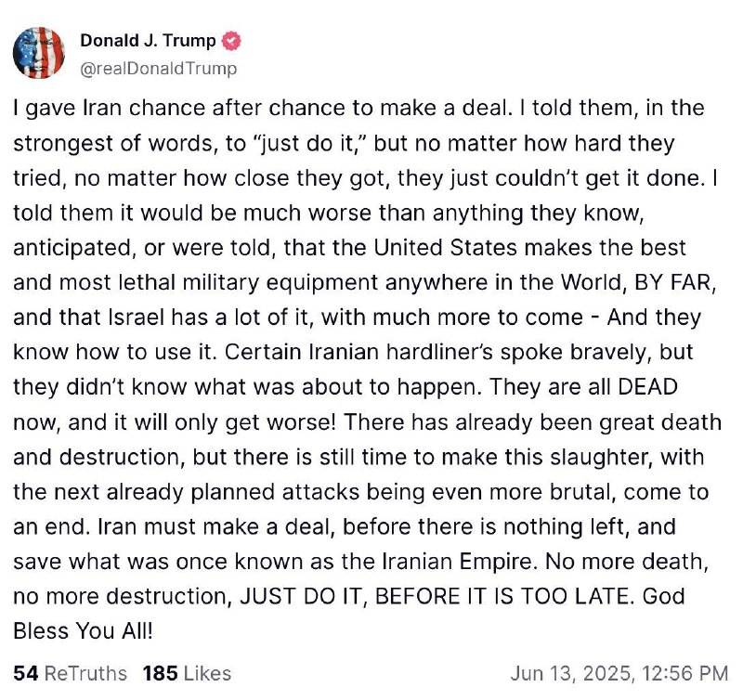Click the number 54 counter
This screenshot has width=743, height=700.
tap(26, 673)
